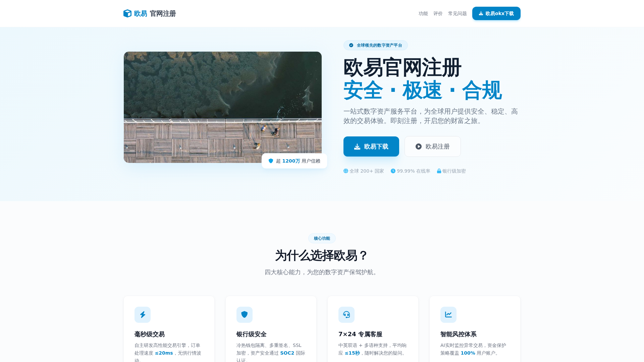Click the 欧易okx下载 header button
The width and height of the screenshot is (644, 362).
[x=496, y=13]
